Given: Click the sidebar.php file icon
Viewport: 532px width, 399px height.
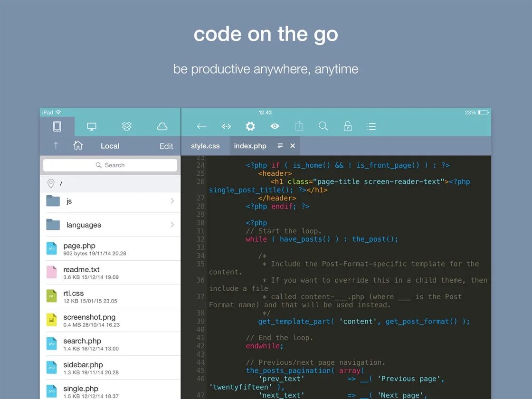Looking at the screenshot, I should coord(52,367).
